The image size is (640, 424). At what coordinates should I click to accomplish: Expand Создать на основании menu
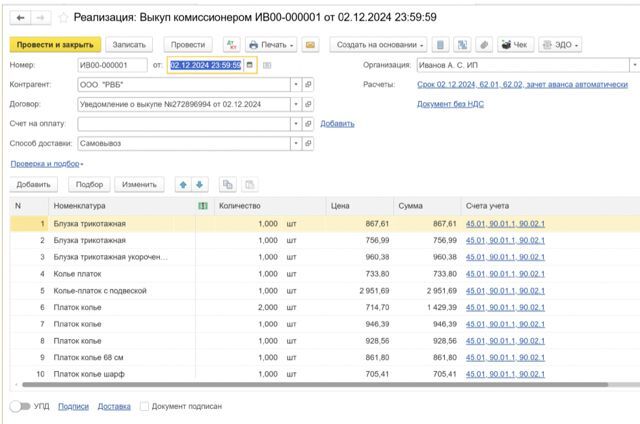pos(378,45)
